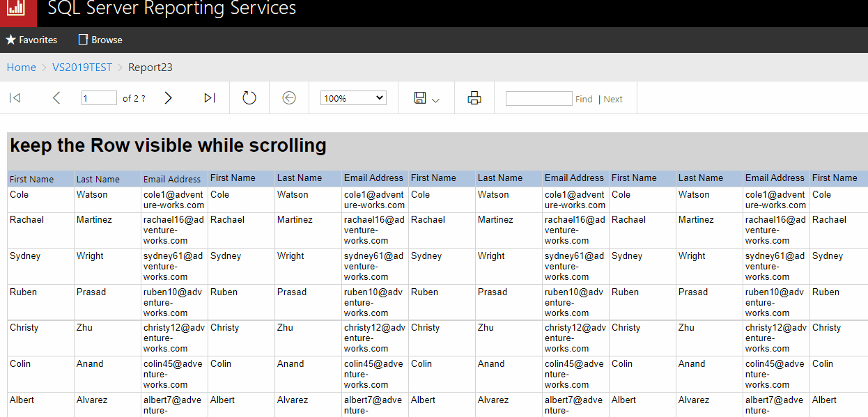Jump to last report page
Image resolution: width=868 pixels, height=417 pixels.
[x=210, y=98]
